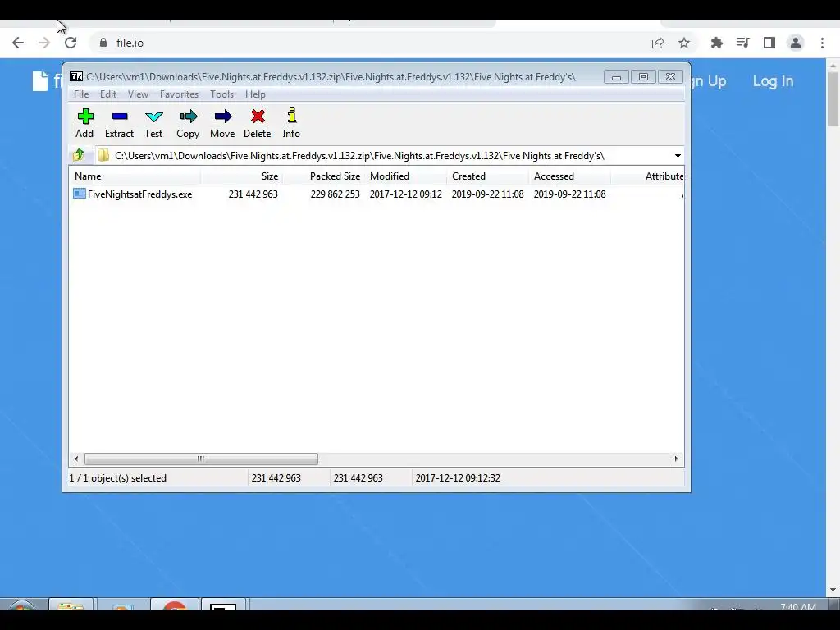Extract files with the Extract button
The image size is (840, 630).
[x=120, y=123]
